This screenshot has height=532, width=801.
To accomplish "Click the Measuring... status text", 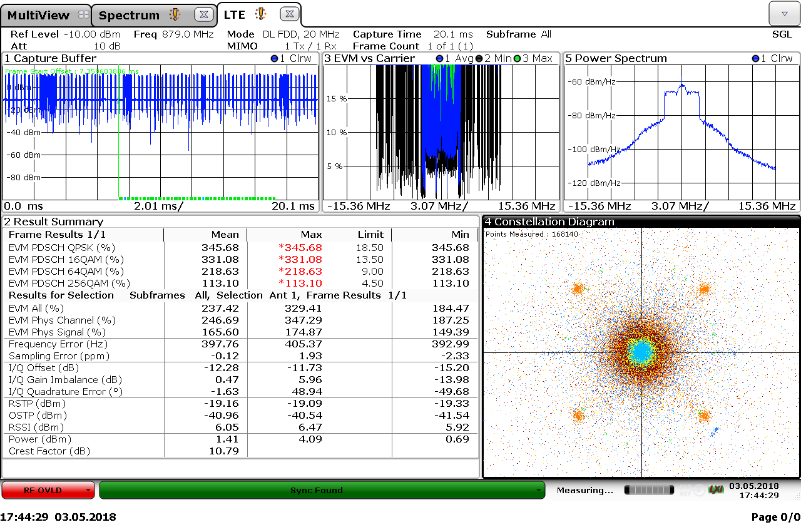I will click(x=585, y=491).
